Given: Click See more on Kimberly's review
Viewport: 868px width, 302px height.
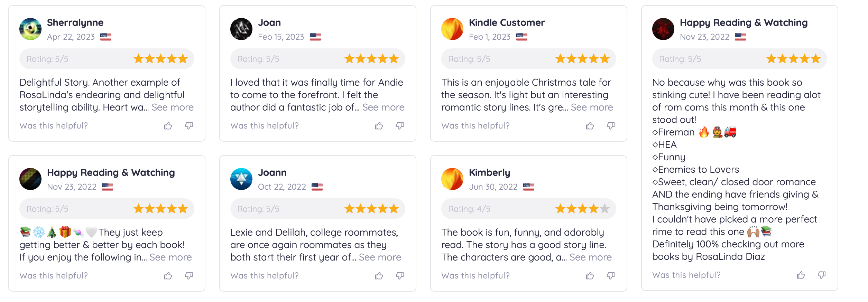Looking at the screenshot, I should pos(590,257).
